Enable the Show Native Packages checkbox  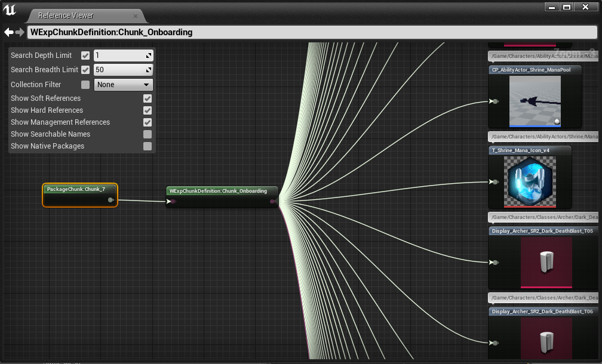pos(148,146)
